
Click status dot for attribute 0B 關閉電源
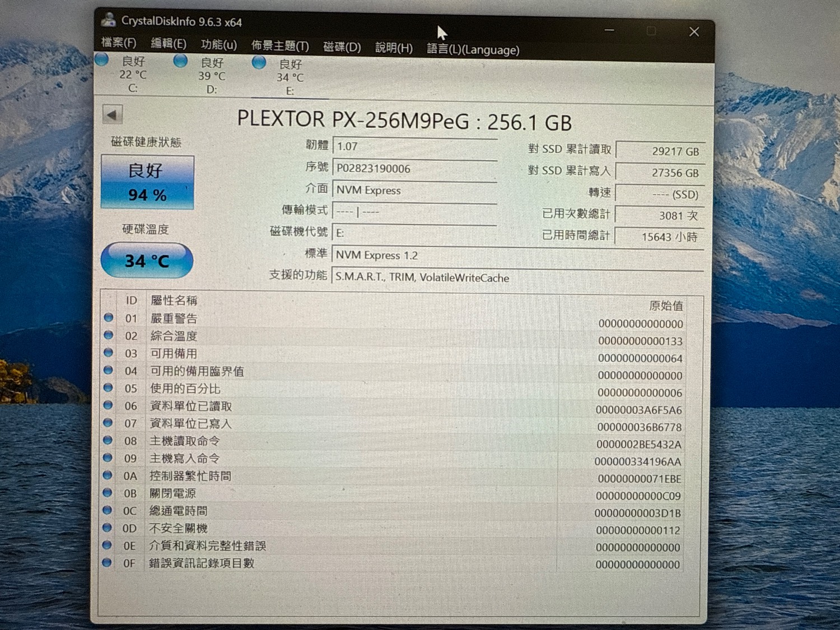point(108,492)
